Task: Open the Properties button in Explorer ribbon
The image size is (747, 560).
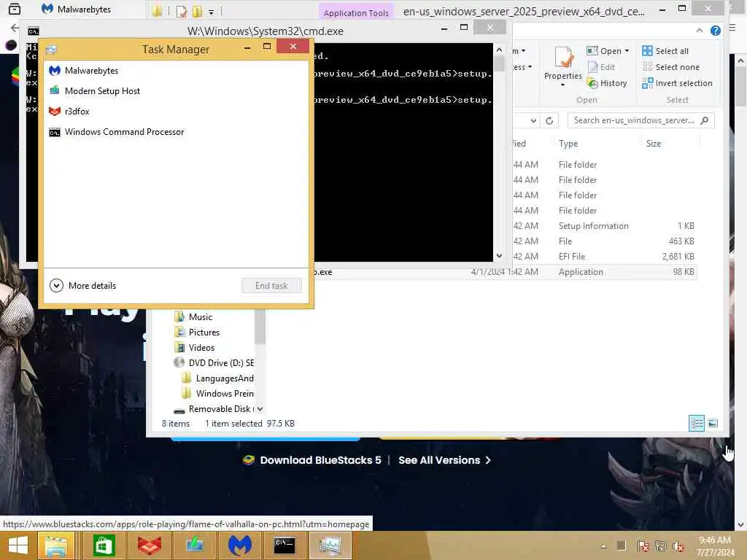Action: click(x=563, y=66)
